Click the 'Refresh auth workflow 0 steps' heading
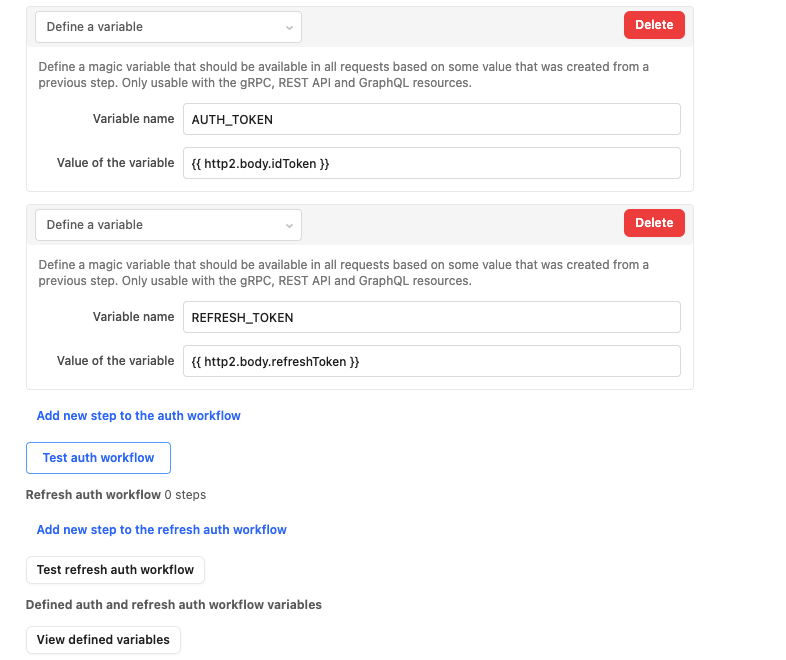Image resolution: width=786 pixels, height=660 pixels. point(116,495)
